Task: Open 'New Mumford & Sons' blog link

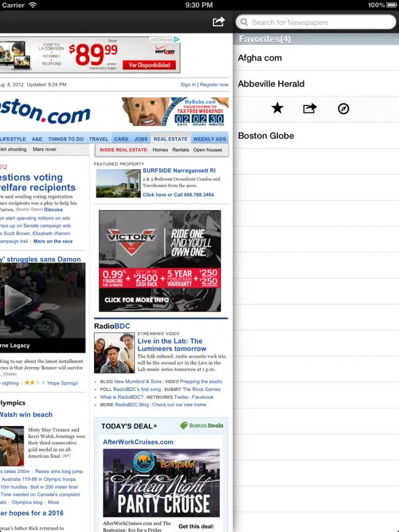Action: (x=138, y=381)
